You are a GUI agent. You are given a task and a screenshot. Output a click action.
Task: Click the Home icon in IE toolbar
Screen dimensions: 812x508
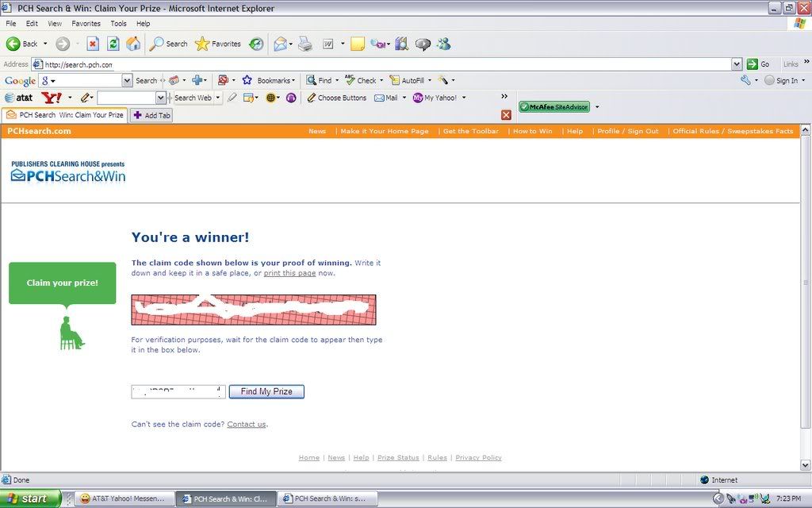coord(133,44)
